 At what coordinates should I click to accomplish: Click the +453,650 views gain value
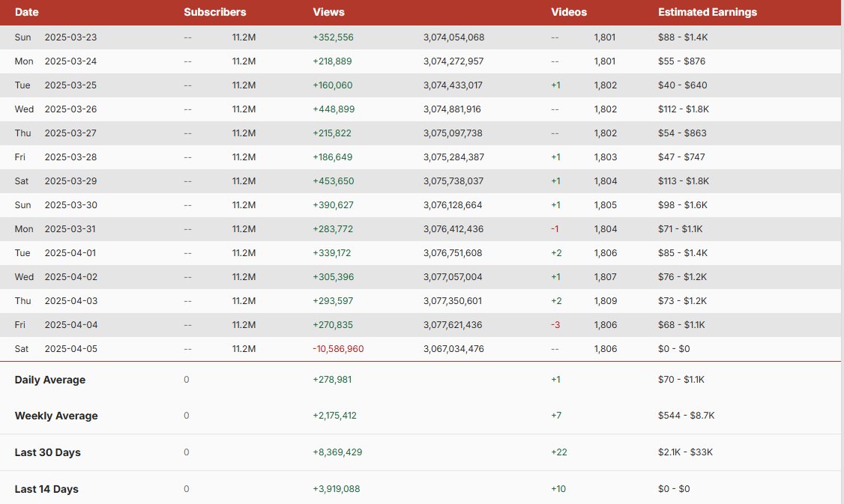coord(334,181)
